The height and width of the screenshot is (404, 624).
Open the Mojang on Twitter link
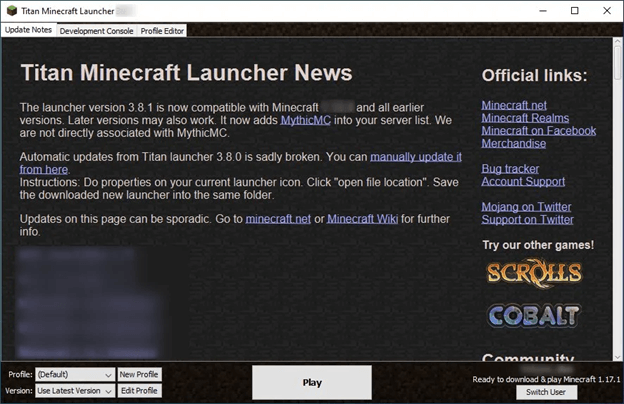pyautogui.click(x=526, y=207)
